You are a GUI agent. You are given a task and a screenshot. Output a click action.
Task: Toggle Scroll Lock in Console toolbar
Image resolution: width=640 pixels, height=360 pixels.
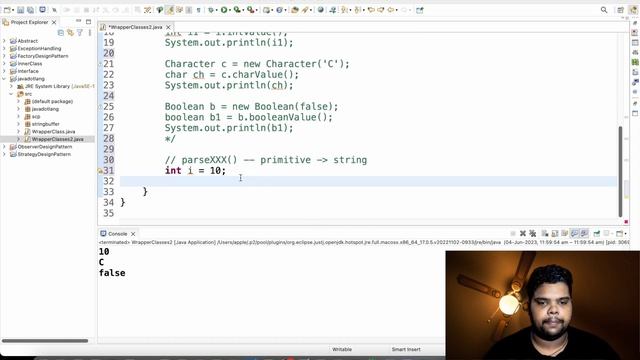point(555,233)
